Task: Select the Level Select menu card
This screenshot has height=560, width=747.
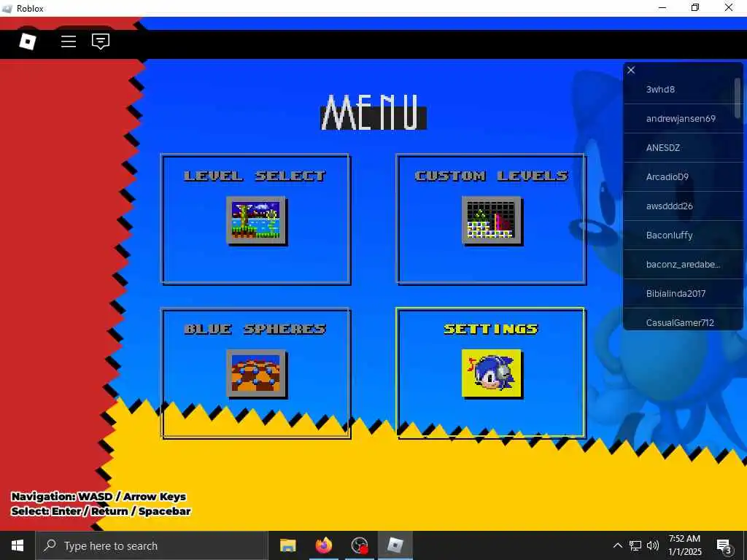Action: (x=256, y=219)
